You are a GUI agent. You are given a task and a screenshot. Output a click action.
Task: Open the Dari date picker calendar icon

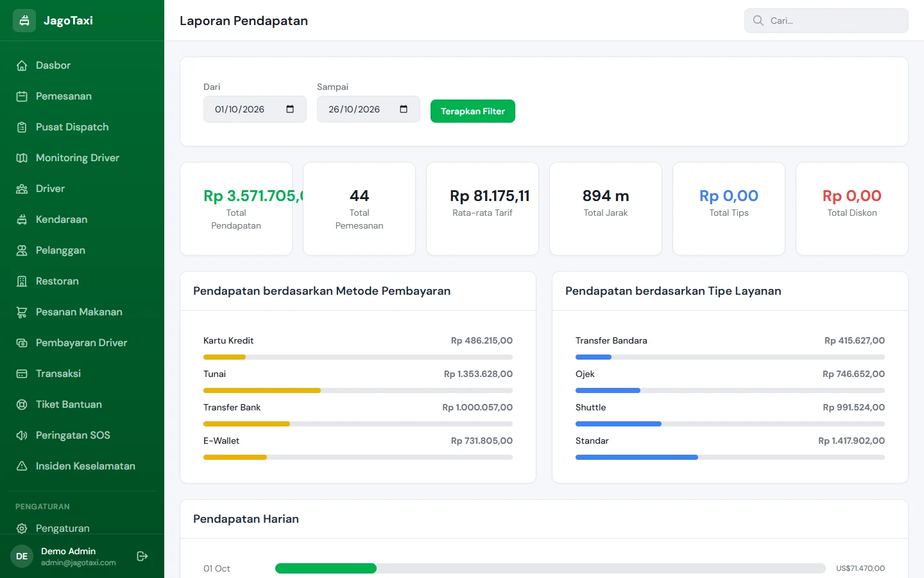290,109
